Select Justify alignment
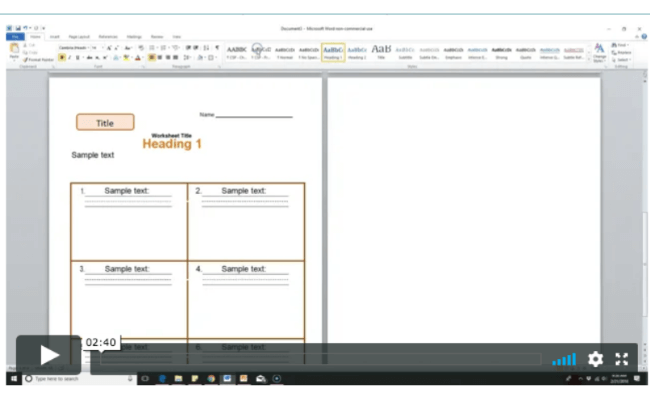The width and height of the screenshot is (650, 400). click(x=175, y=58)
